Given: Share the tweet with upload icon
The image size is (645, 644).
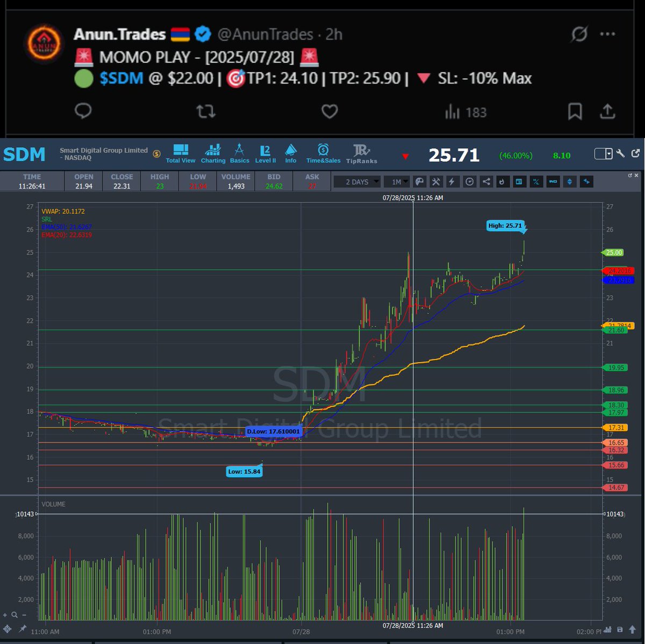Looking at the screenshot, I should point(607,111).
